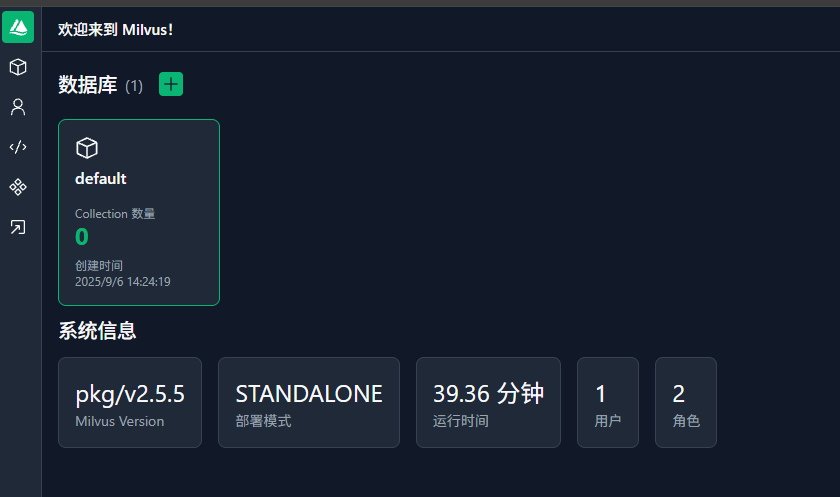840x497 pixels.
Task: Click the STANDALONE deployment mode card
Action: pyautogui.click(x=308, y=402)
